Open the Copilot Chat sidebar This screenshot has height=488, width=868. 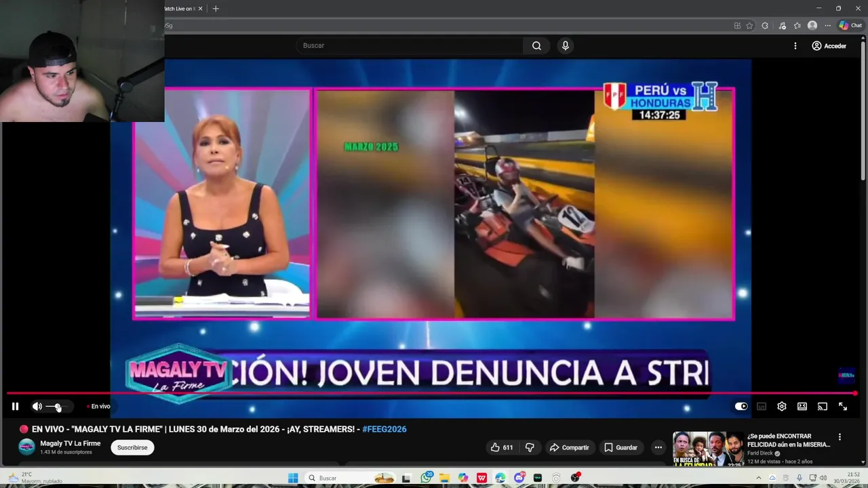850,26
